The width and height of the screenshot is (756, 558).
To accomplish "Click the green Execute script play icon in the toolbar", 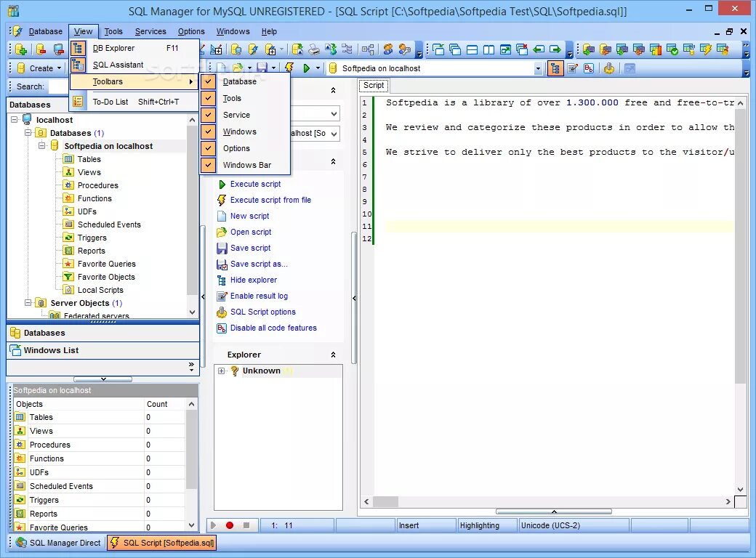I will tap(306, 68).
